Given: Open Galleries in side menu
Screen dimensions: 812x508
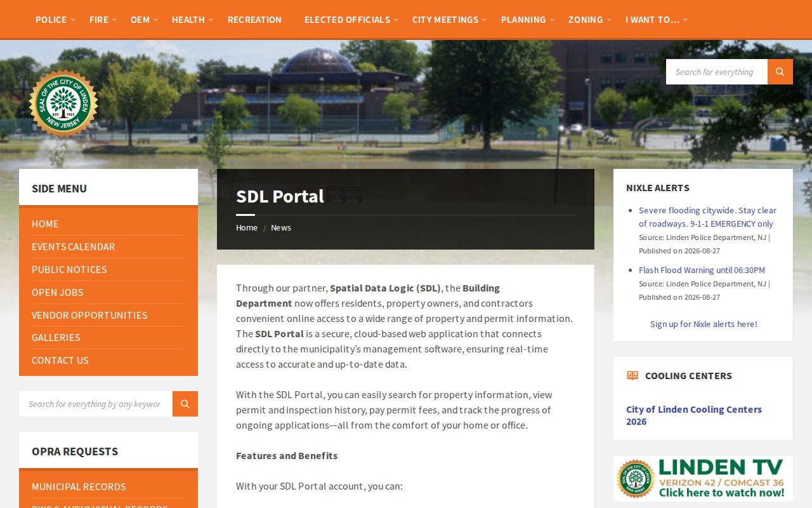Looking at the screenshot, I should [x=56, y=338].
